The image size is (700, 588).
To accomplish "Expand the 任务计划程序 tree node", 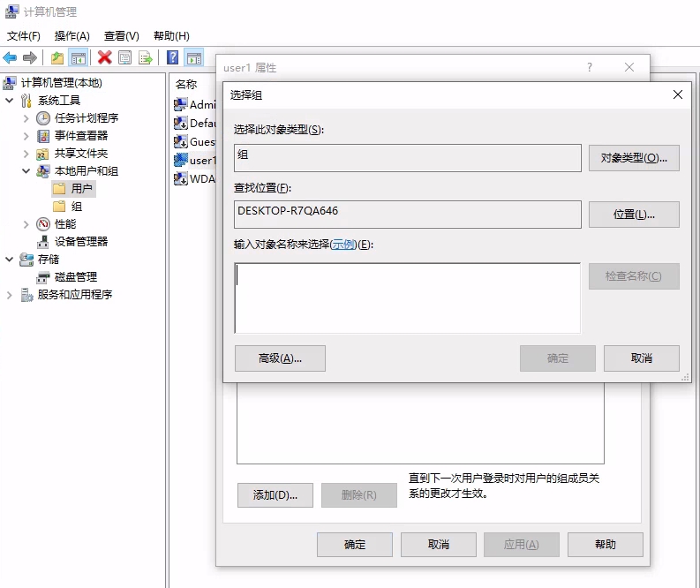I will point(26,118).
